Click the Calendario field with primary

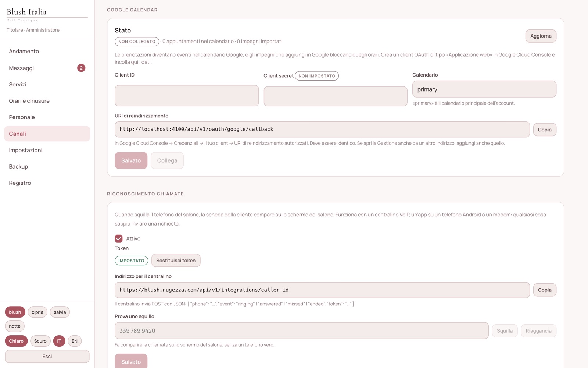coord(484,89)
